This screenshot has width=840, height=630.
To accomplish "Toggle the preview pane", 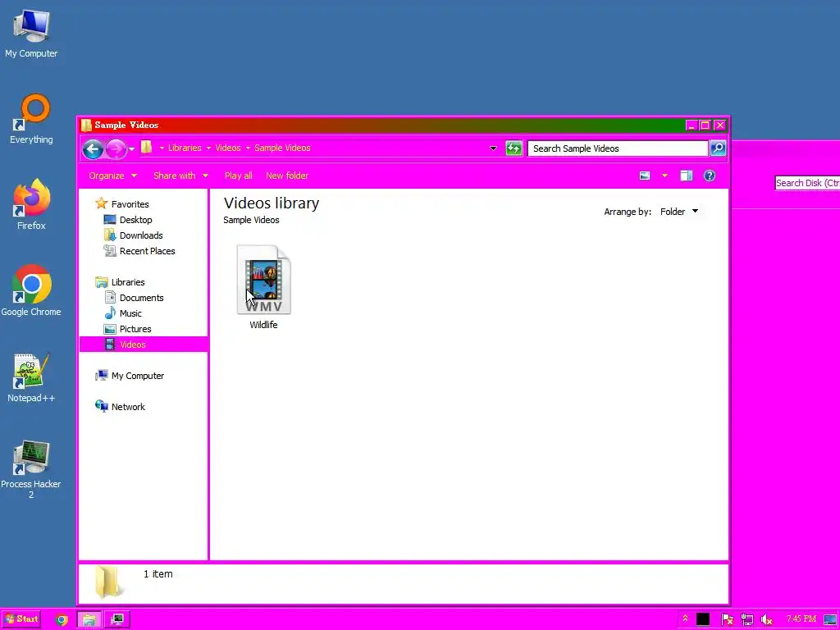I will pyautogui.click(x=687, y=176).
